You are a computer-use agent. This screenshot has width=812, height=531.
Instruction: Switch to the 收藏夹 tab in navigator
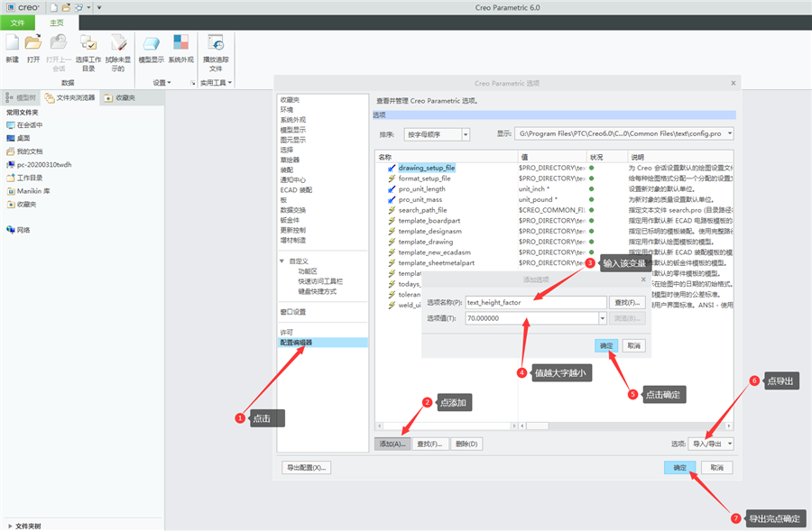(x=120, y=97)
